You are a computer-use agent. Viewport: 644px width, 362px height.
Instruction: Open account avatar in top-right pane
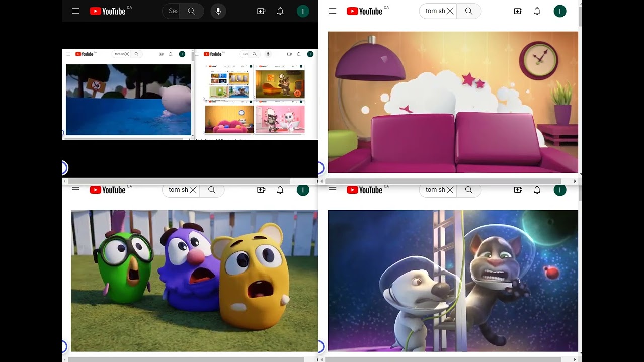tap(560, 11)
